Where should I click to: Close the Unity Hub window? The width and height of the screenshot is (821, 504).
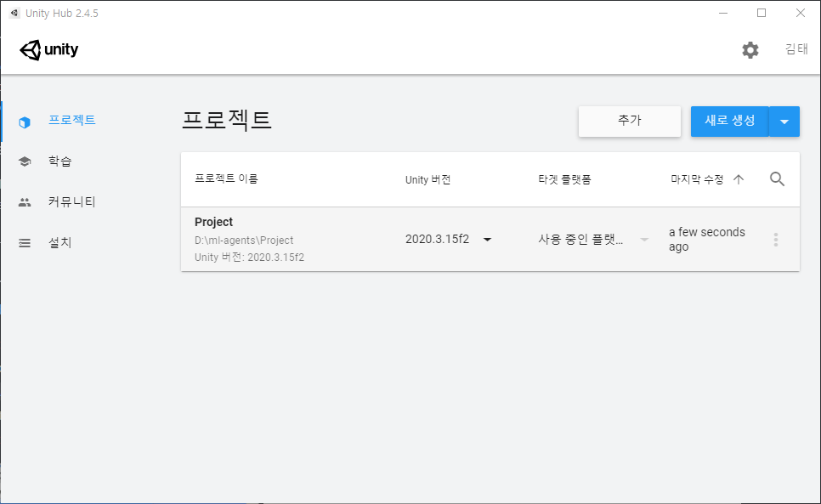pos(801,13)
